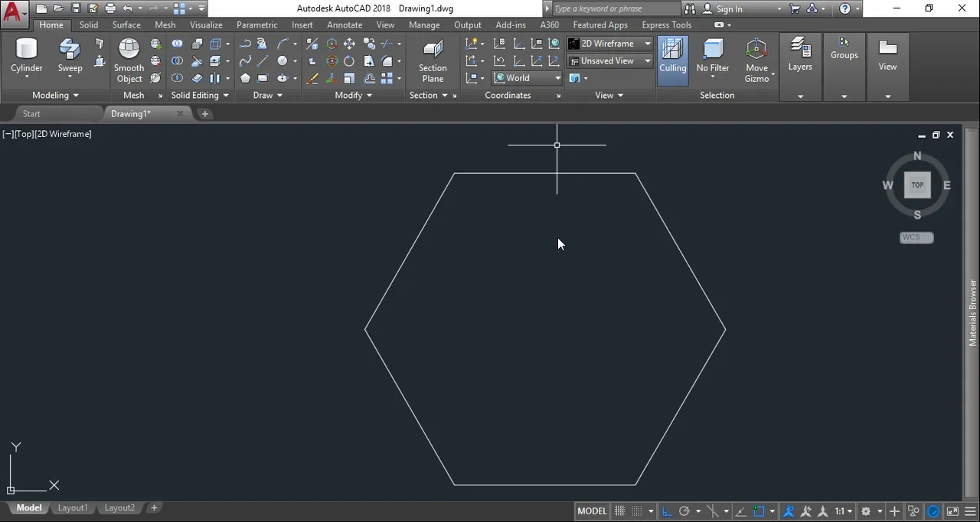980x522 pixels.
Task: Expand the Draw panel
Action: (268, 95)
